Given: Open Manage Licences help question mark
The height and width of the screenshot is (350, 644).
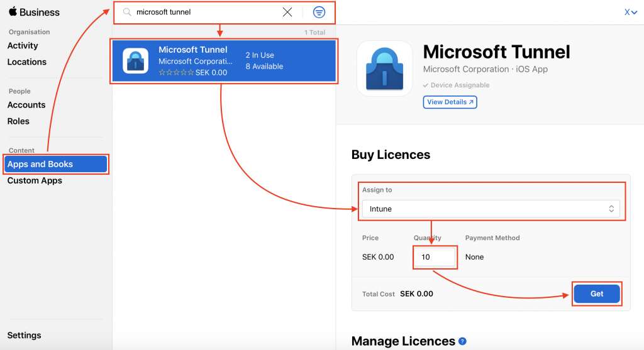Looking at the screenshot, I should point(462,341).
